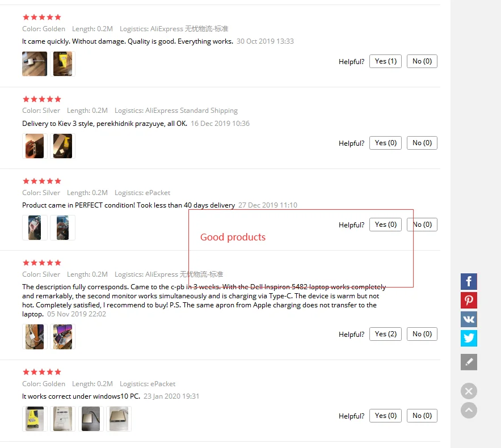Share the page via the VK icon
Screen dimensions: 501x448
point(469,319)
